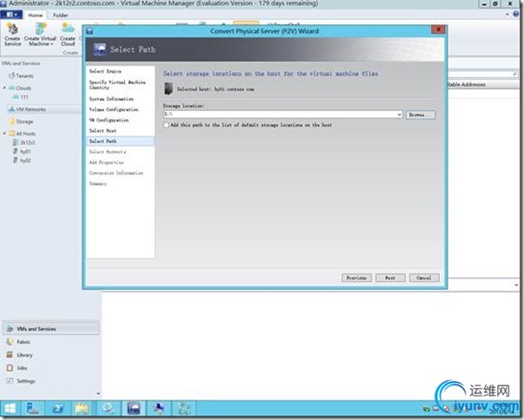The height and width of the screenshot is (420, 524).
Task: Check Add this path to default storage locations
Action: (166, 125)
